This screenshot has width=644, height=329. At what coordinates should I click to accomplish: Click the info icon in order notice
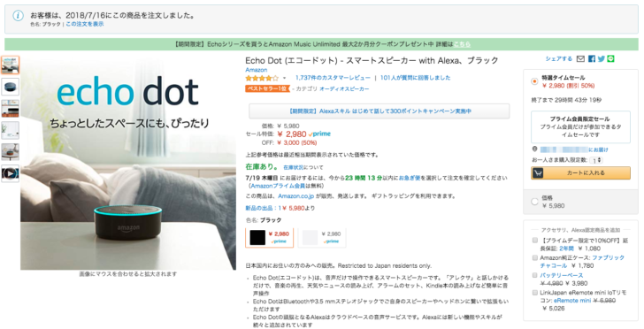(x=18, y=16)
